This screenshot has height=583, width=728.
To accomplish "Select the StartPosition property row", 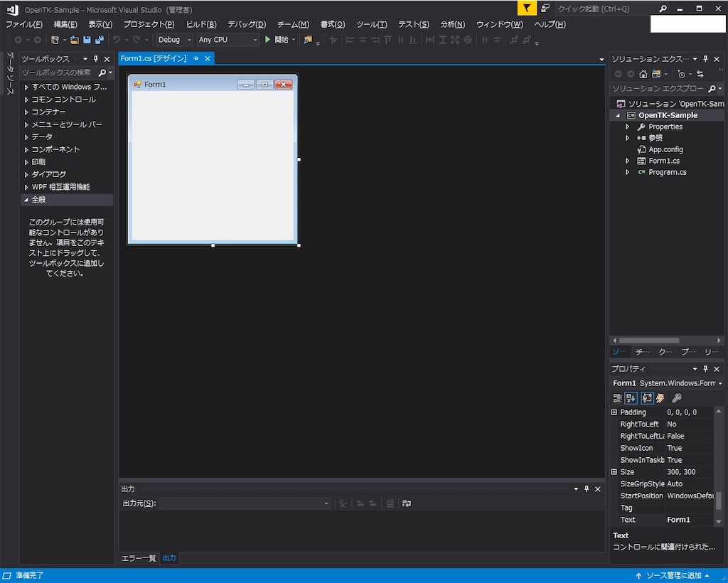I will coord(663,496).
